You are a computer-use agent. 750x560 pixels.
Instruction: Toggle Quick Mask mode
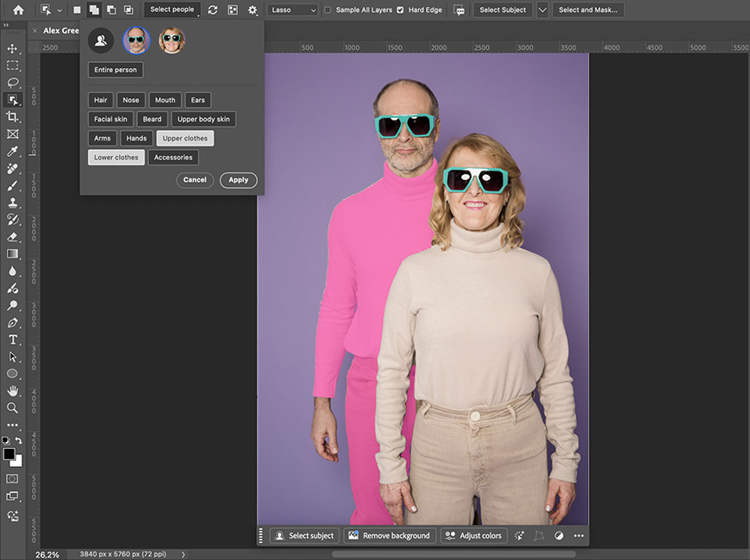12,479
